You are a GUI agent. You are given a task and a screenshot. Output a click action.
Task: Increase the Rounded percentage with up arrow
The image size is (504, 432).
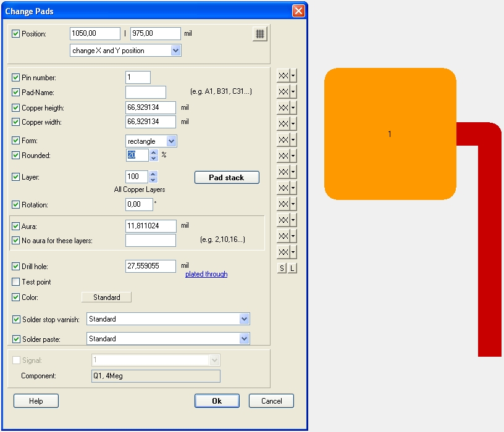tap(154, 152)
